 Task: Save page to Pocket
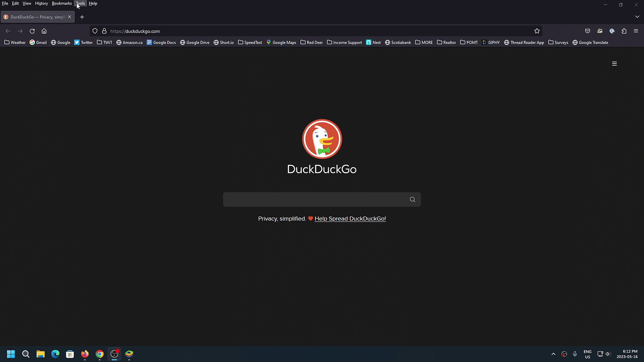click(x=587, y=31)
